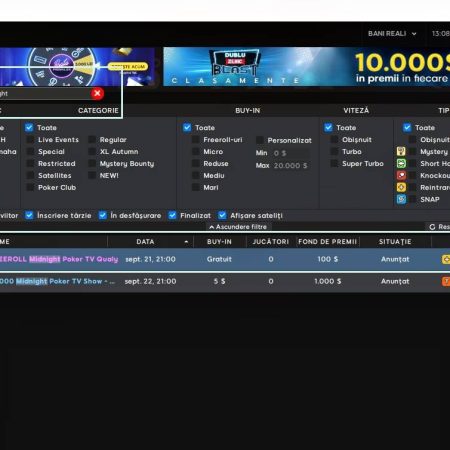This screenshot has width=450, height=450.
Task: Click the Max buy-in input field
Action: tap(291, 166)
